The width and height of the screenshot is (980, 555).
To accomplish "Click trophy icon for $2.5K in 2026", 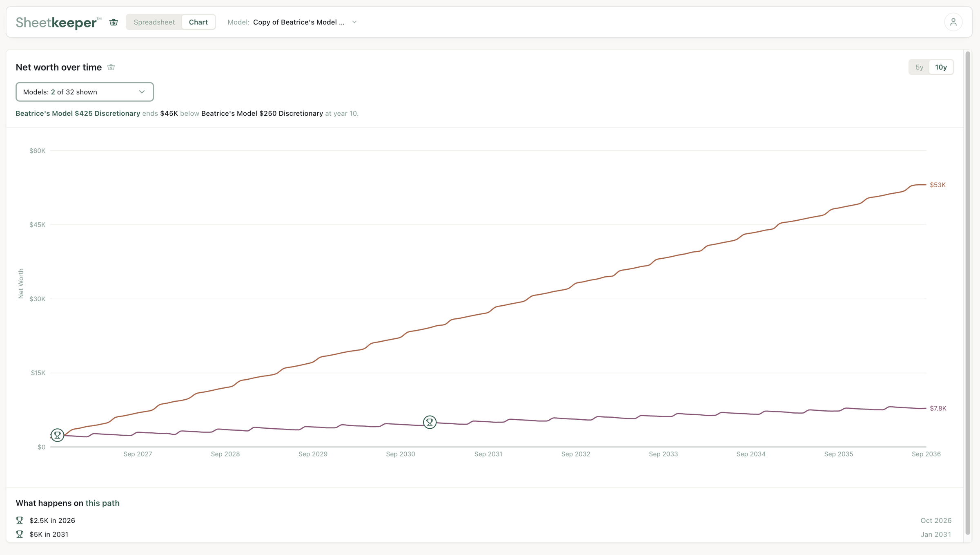I will tap(20, 520).
